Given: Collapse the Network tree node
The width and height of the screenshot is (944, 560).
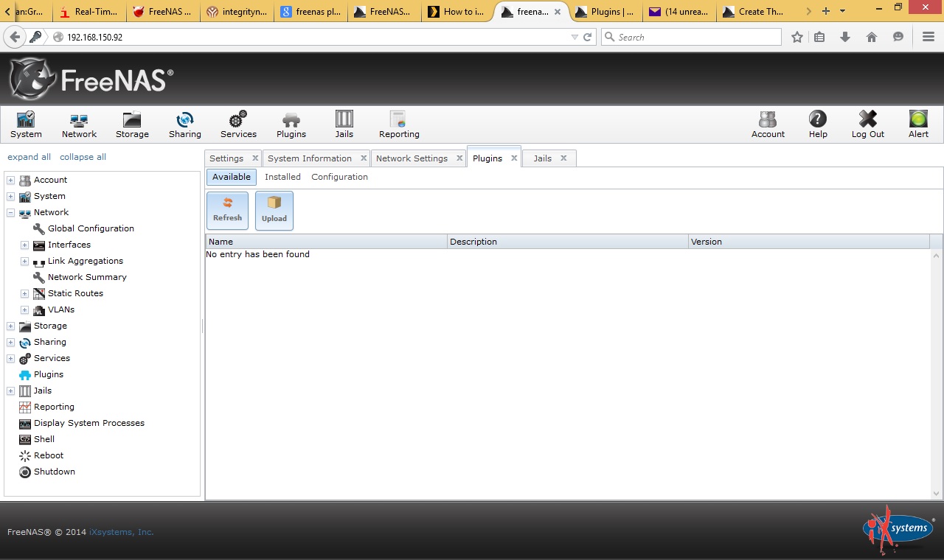Looking at the screenshot, I should [x=10, y=212].
